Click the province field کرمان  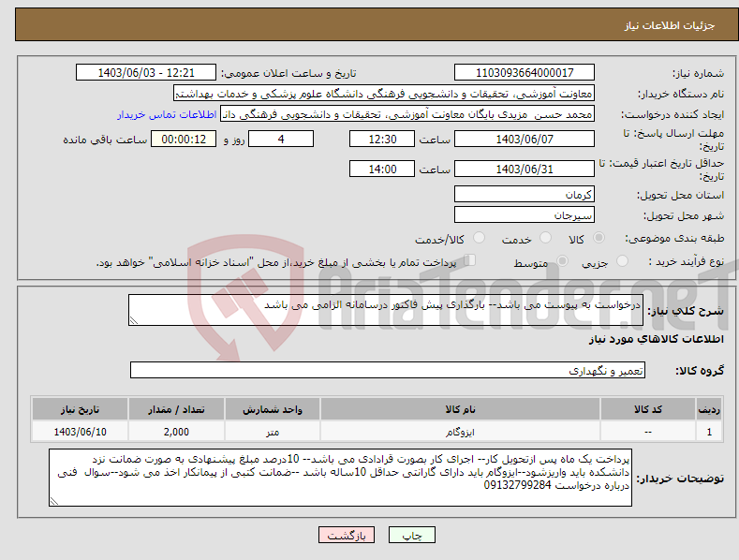coord(525,194)
